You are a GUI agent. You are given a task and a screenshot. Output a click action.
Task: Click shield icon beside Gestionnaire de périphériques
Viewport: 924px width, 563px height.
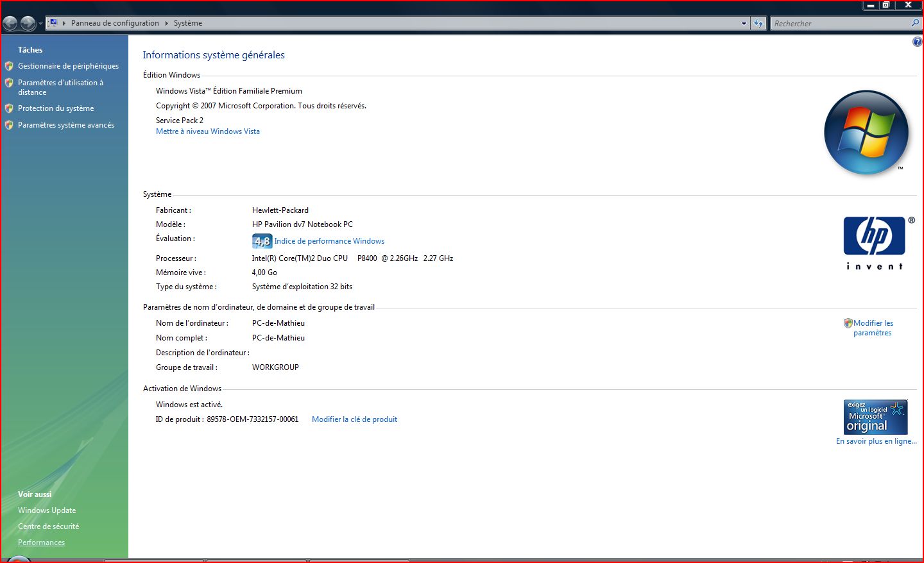[x=9, y=66]
